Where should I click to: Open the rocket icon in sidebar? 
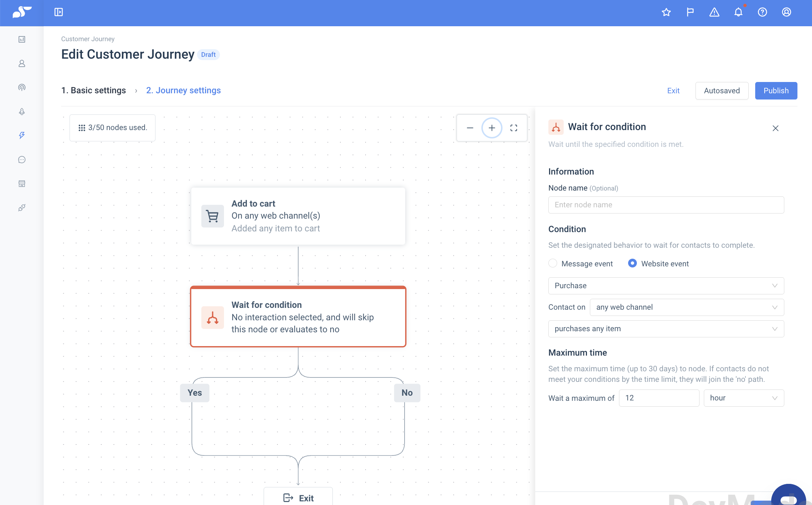(22, 111)
